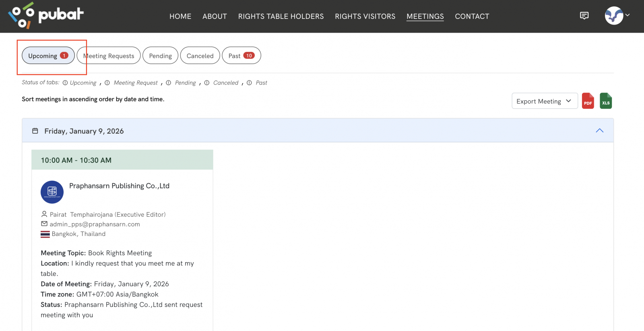
Task: Click the Friday, January 9, 2026 heading
Action: (x=84, y=131)
